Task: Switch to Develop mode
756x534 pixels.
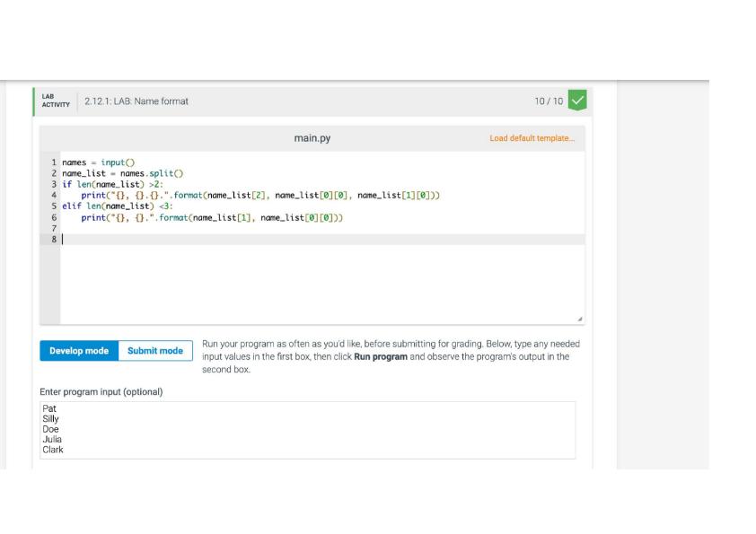Action: 79,351
